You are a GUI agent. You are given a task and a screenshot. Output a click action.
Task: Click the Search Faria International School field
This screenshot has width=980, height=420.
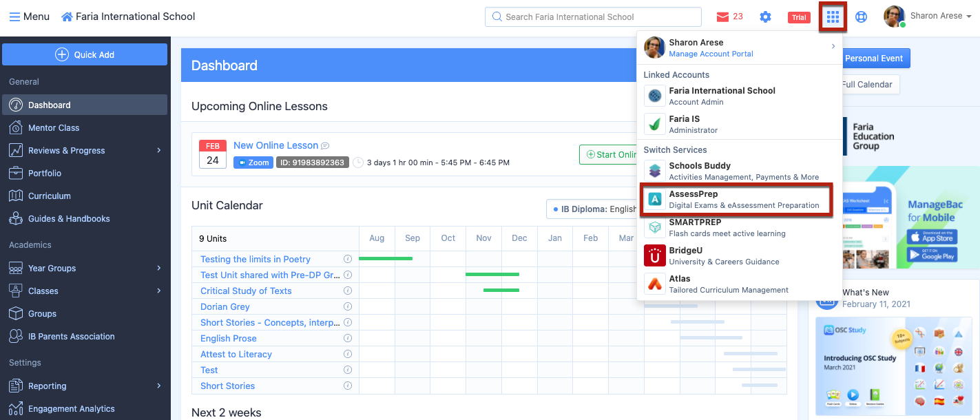[593, 17]
